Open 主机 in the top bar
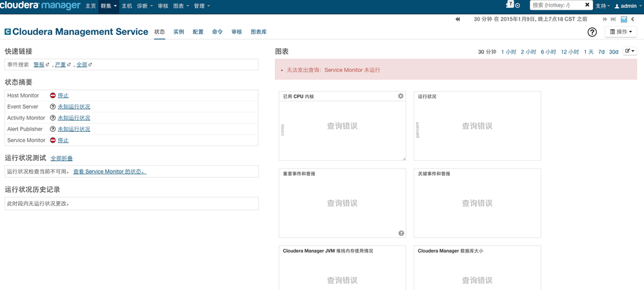This screenshot has height=290, width=644. [127, 6]
